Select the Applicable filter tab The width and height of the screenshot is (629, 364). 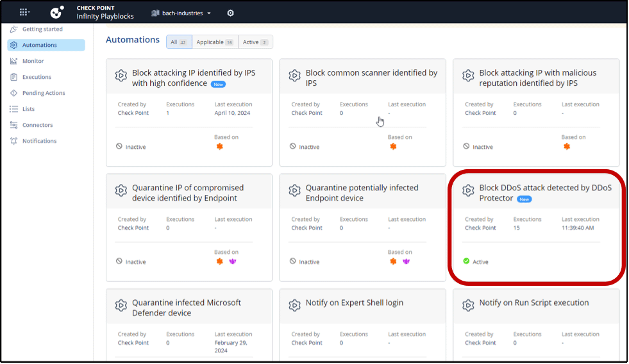215,42
